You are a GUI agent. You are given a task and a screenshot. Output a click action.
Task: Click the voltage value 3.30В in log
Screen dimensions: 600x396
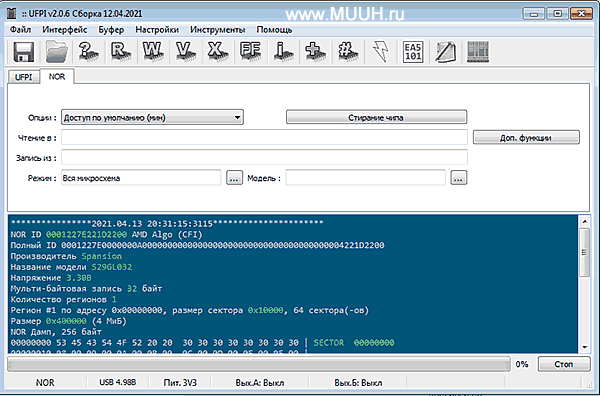click(x=79, y=278)
